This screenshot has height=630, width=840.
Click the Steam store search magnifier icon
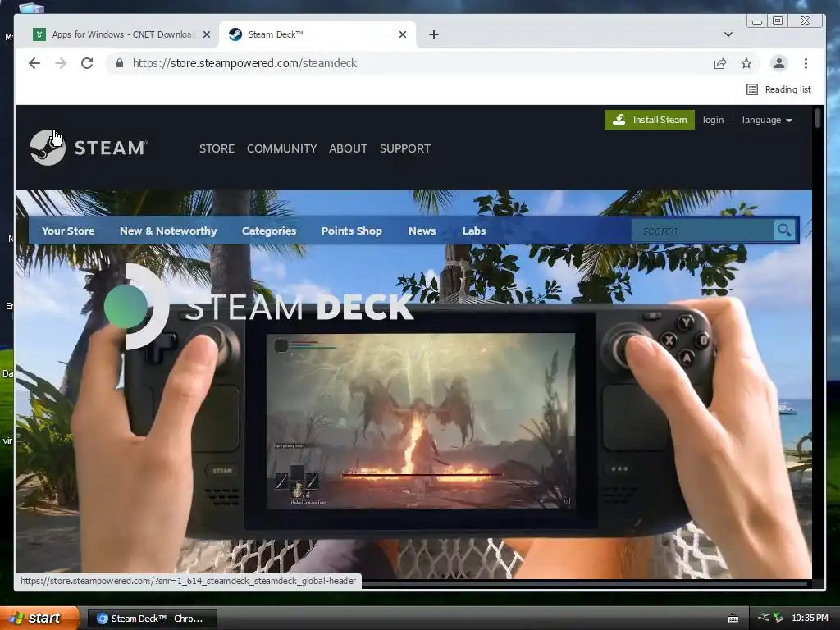pos(784,231)
